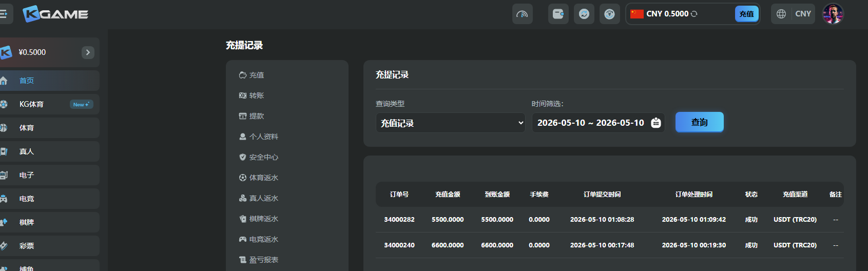Screen dimensions: 868x271
Task: Open the hamburger menu at top left
Action: coord(4,14)
